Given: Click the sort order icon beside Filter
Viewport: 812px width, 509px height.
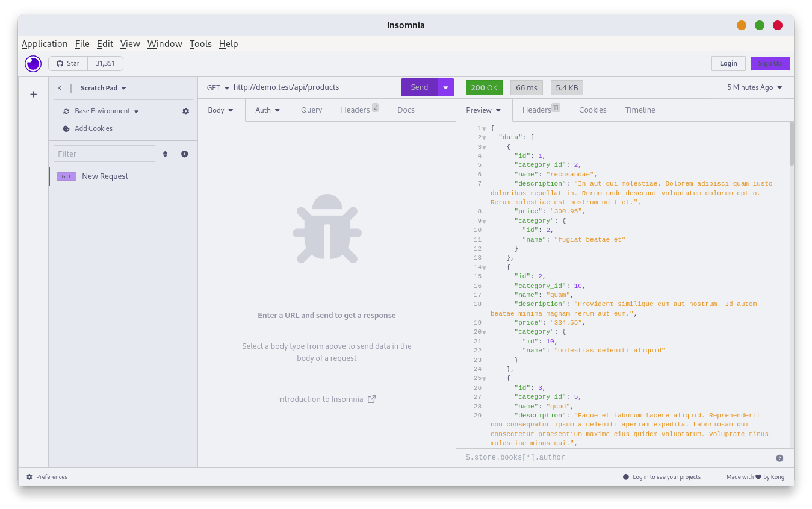Looking at the screenshot, I should click(165, 154).
